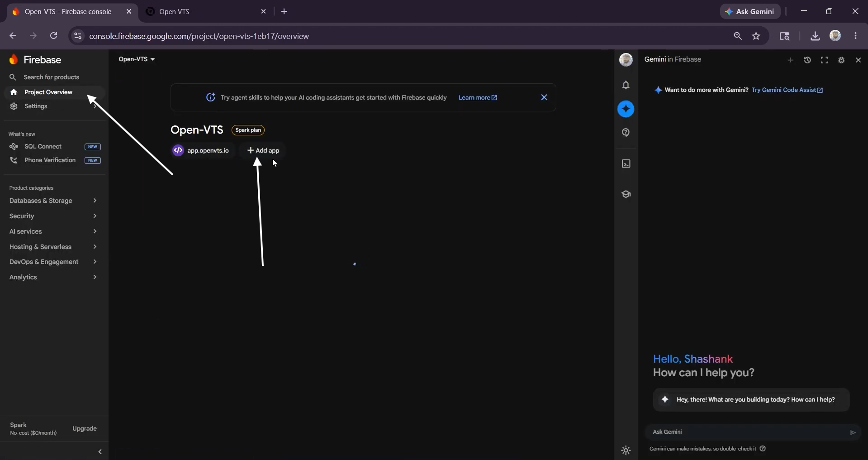Click the browser address bar URL

pos(199,36)
